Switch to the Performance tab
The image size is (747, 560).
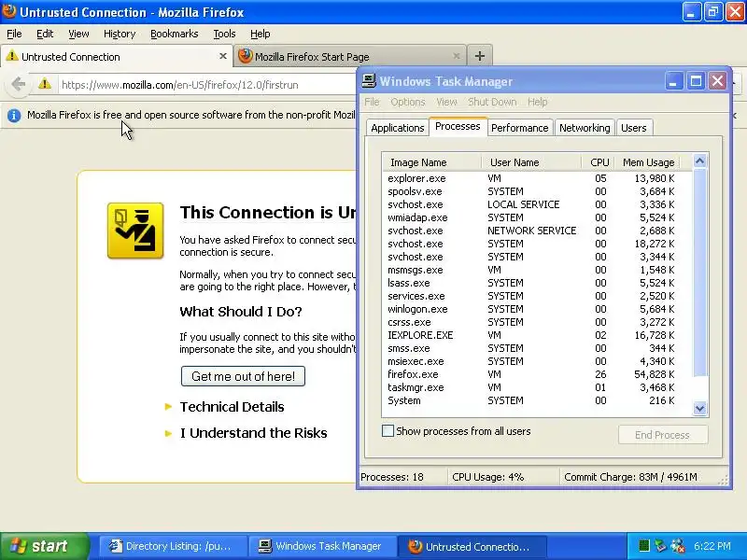tap(519, 128)
